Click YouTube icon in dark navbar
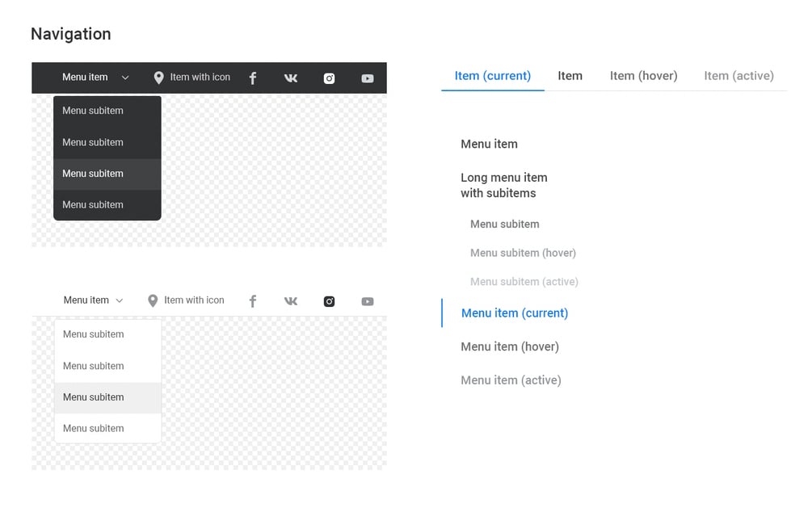812x512 pixels. coord(368,78)
